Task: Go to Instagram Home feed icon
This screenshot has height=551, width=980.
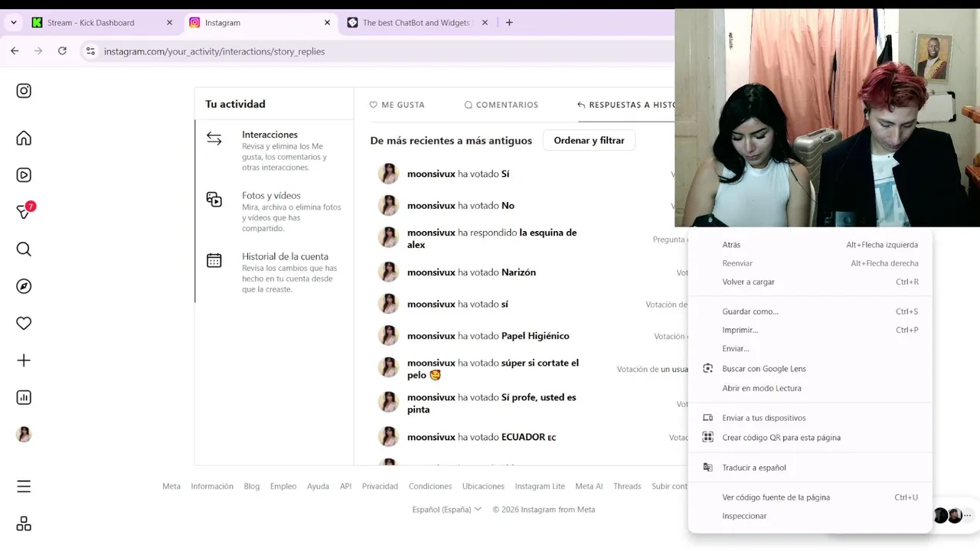Action: point(24,139)
